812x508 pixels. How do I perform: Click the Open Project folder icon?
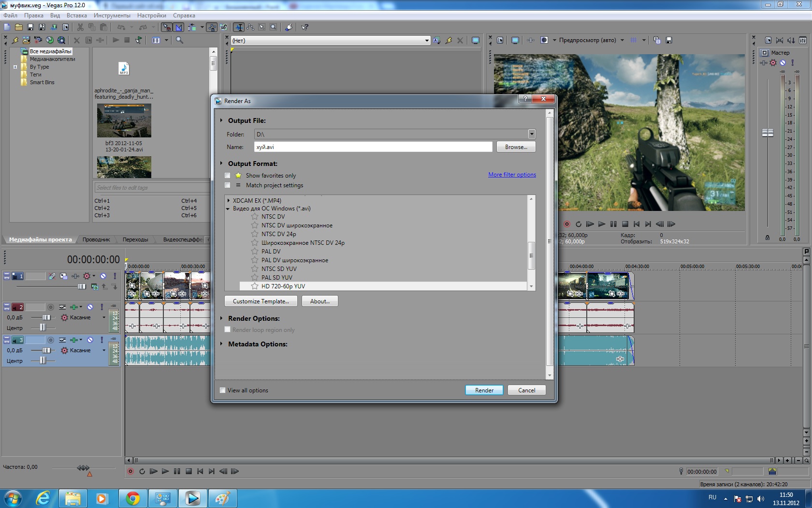click(18, 28)
